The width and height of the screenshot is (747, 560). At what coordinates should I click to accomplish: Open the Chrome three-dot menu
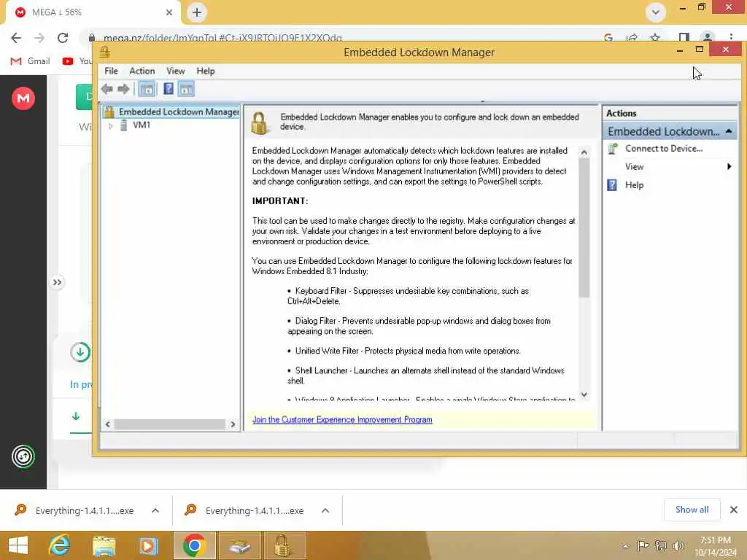731,38
